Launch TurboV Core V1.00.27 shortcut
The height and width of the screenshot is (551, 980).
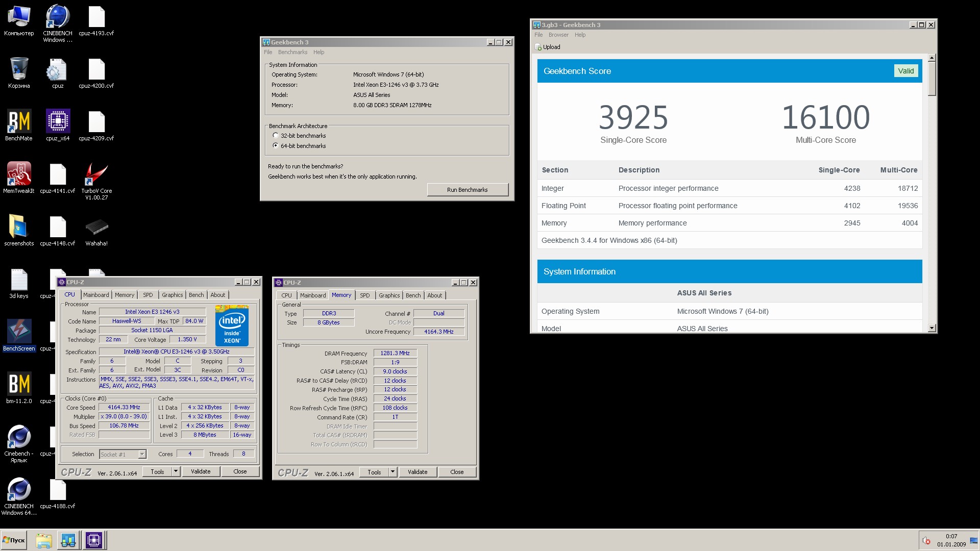click(x=96, y=181)
